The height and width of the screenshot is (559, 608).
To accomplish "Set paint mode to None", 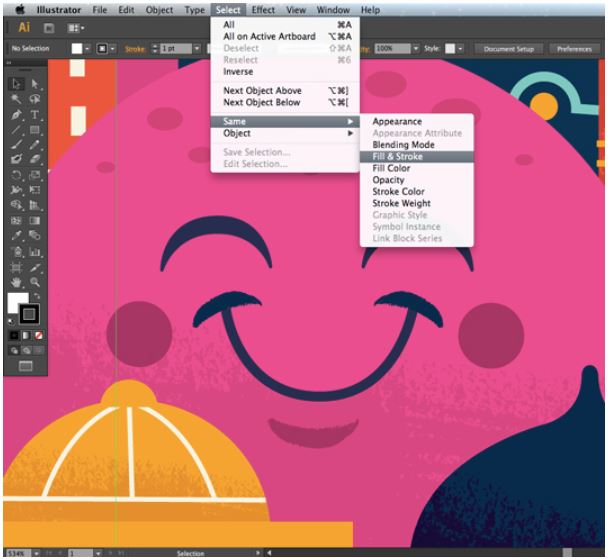I will click(x=38, y=335).
